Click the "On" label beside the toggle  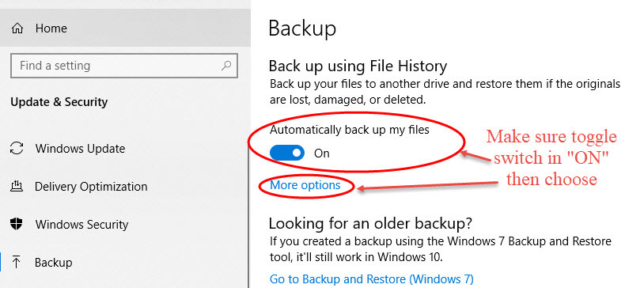click(x=321, y=153)
